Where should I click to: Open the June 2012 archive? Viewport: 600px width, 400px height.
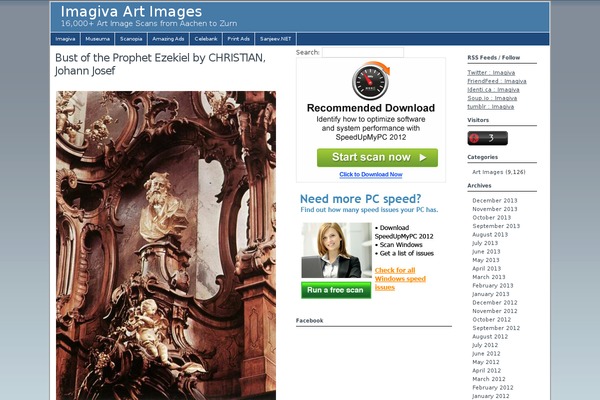click(486, 353)
